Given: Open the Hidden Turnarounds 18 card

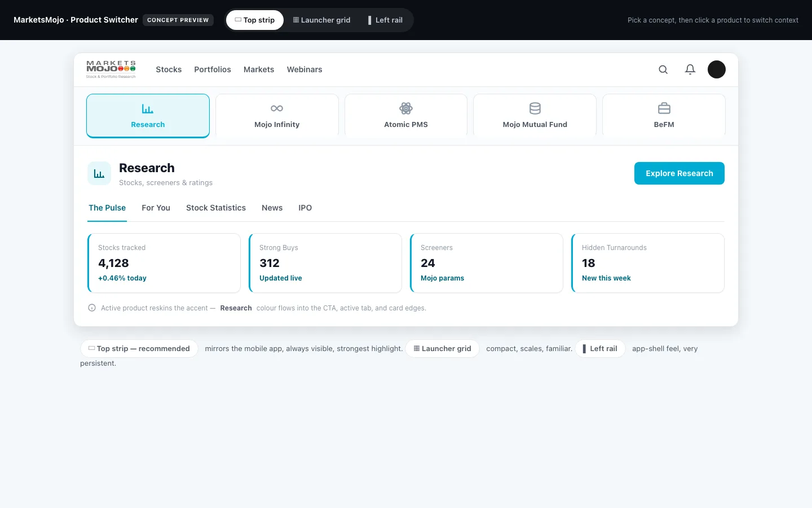Looking at the screenshot, I should point(648,263).
